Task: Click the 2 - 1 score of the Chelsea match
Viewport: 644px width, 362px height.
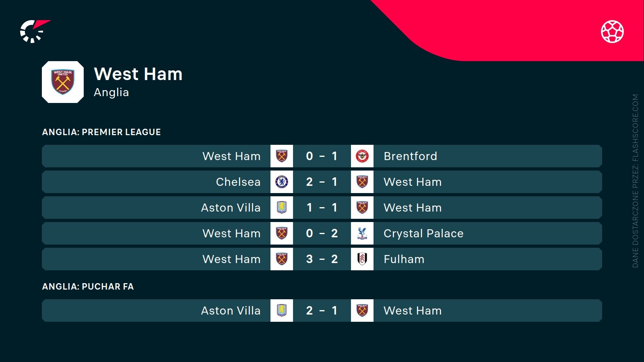Action: coord(322,182)
